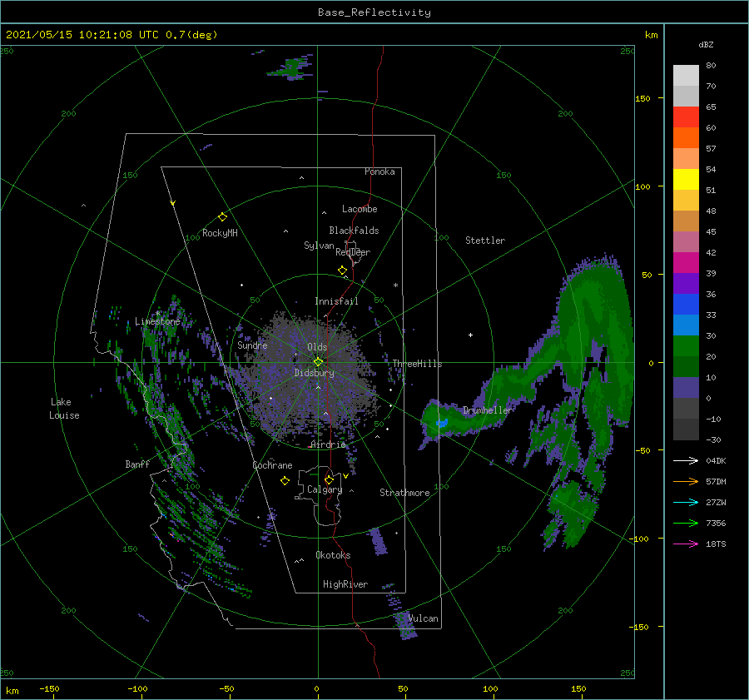
Task: Select the light gray 70-80 dBZ swatch
Action: [686, 76]
